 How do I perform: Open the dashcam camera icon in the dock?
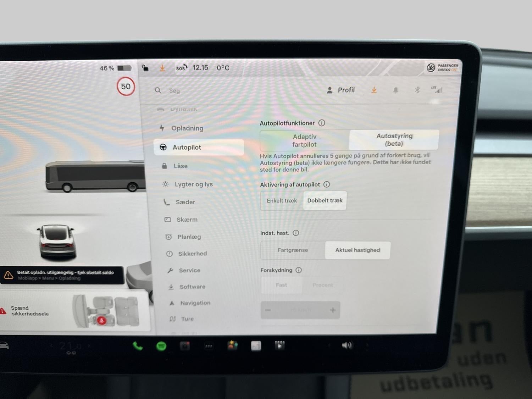click(185, 345)
